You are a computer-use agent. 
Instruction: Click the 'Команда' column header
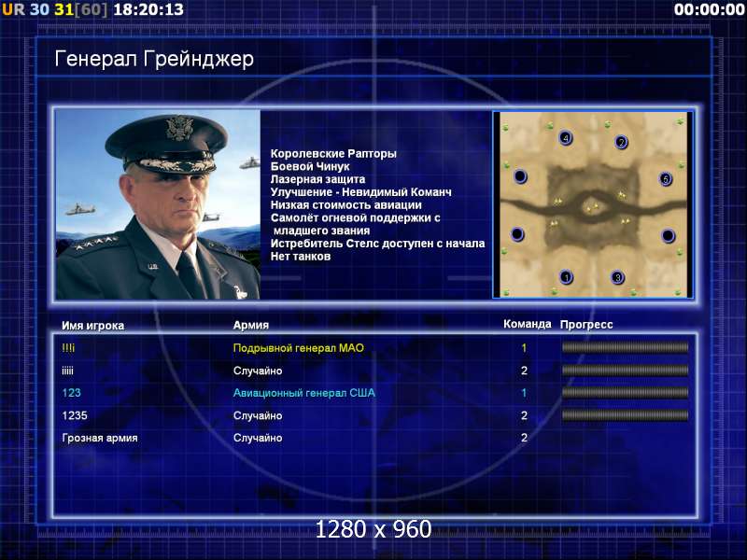528,324
